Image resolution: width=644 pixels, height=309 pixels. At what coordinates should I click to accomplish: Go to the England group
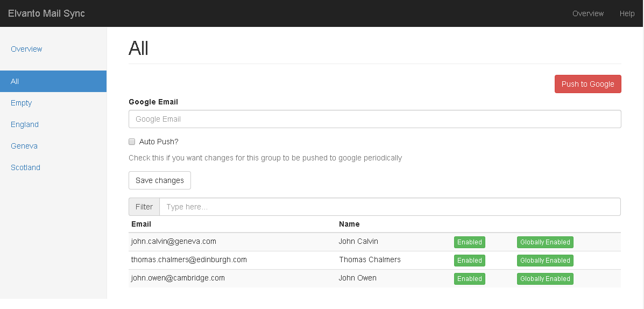click(25, 124)
